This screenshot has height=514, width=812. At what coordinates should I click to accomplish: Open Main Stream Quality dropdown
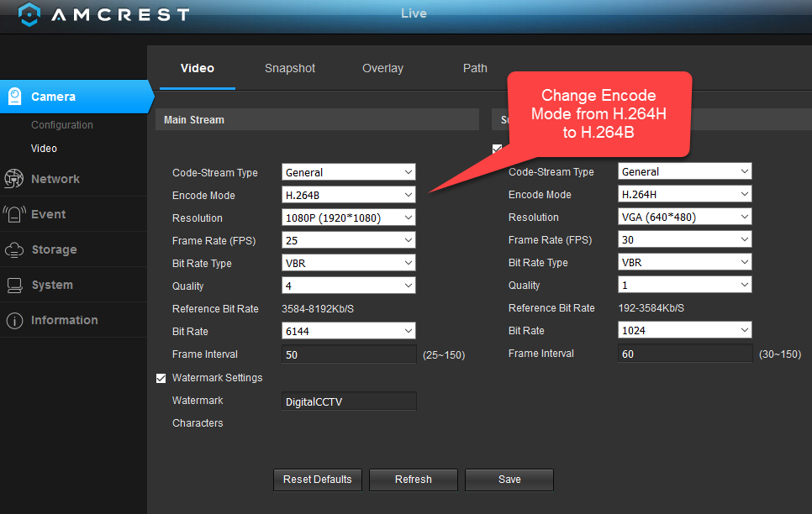[x=349, y=286]
